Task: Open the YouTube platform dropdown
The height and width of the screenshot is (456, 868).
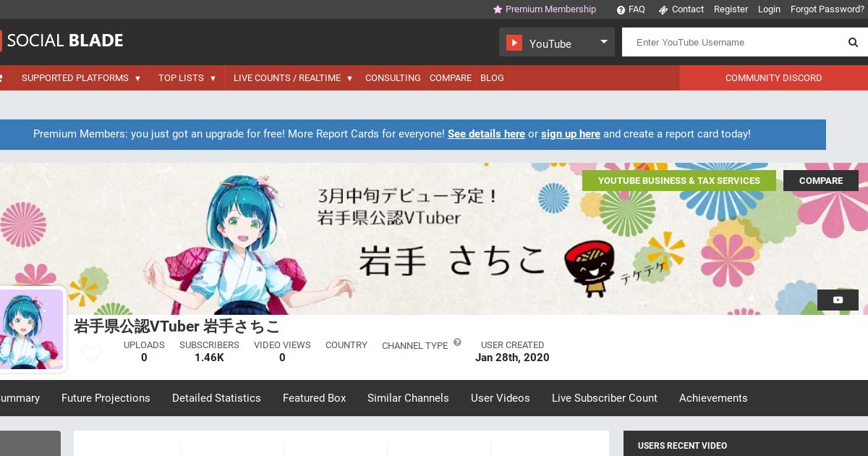Action: click(557, 42)
